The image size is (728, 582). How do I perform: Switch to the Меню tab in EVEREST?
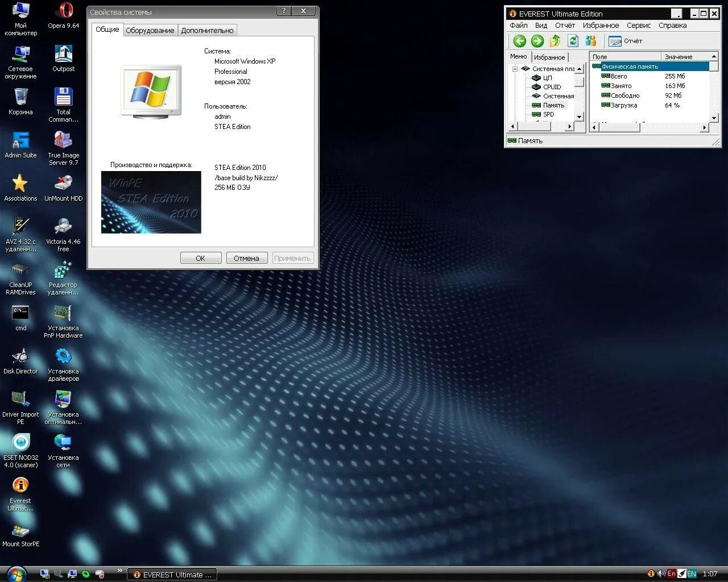tap(519, 56)
